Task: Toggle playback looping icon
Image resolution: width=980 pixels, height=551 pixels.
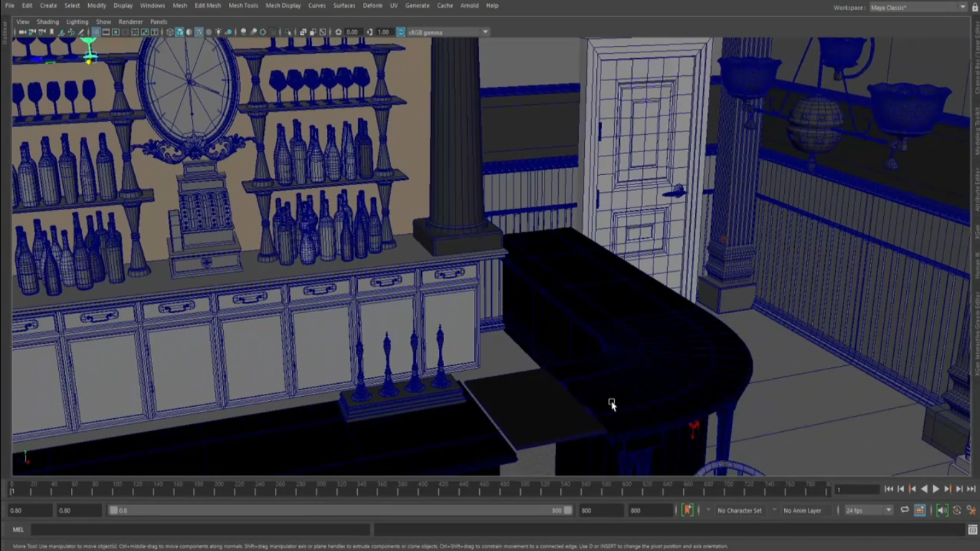Action: (905, 510)
